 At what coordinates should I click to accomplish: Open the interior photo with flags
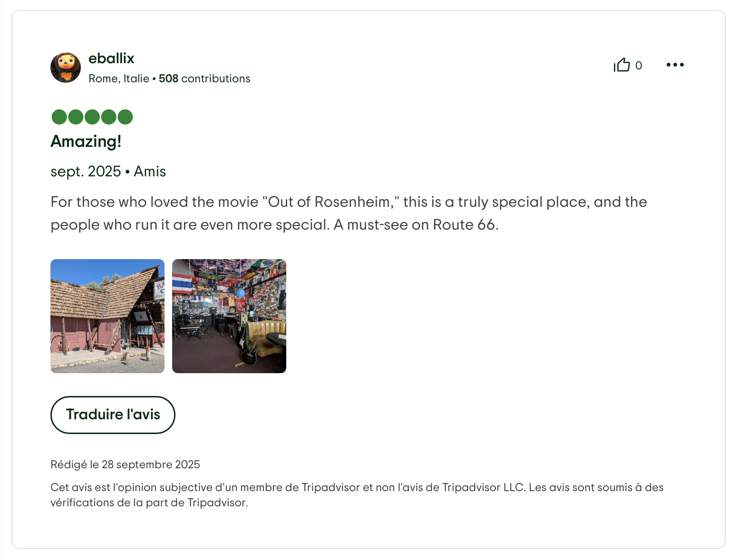click(229, 316)
